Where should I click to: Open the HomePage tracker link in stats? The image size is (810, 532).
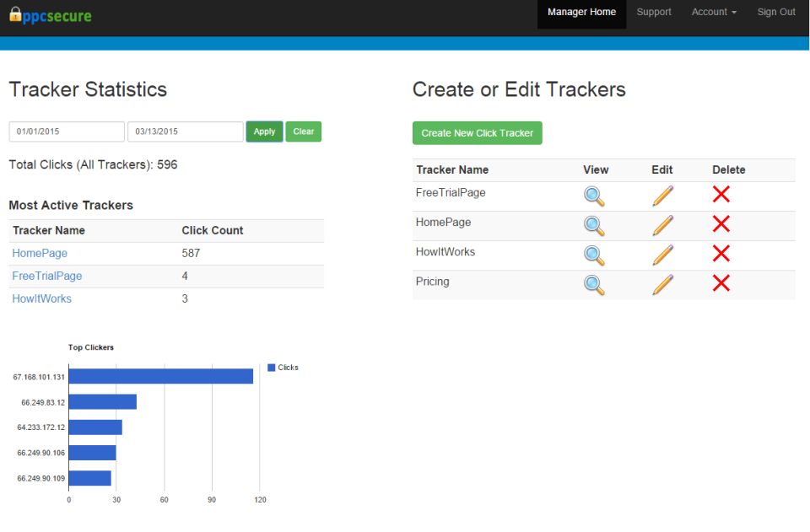(x=40, y=254)
